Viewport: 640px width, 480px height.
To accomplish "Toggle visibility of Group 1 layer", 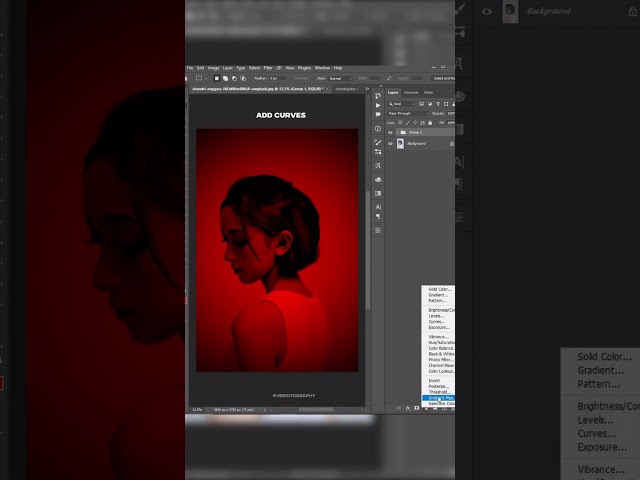I will click(x=390, y=133).
